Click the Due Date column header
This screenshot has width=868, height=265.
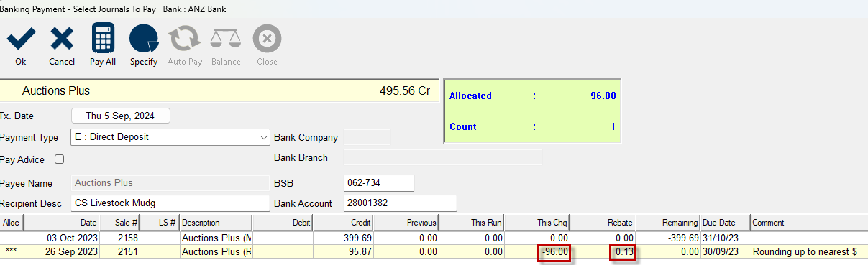click(725, 223)
